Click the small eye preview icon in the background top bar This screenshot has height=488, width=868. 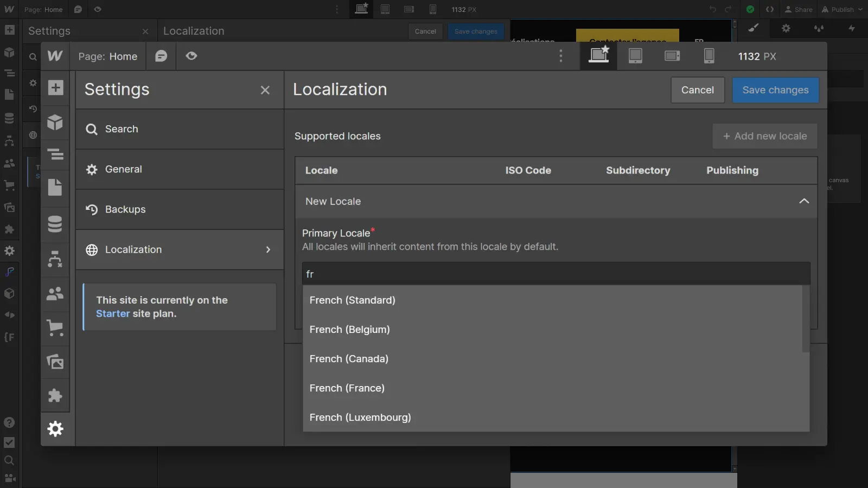pos(98,9)
